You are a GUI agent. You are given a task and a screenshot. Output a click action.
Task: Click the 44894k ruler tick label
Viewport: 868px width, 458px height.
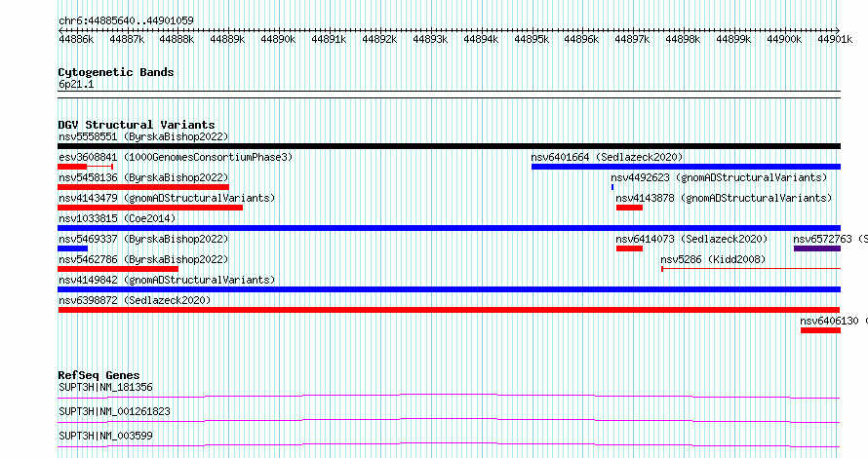coord(481,39)
